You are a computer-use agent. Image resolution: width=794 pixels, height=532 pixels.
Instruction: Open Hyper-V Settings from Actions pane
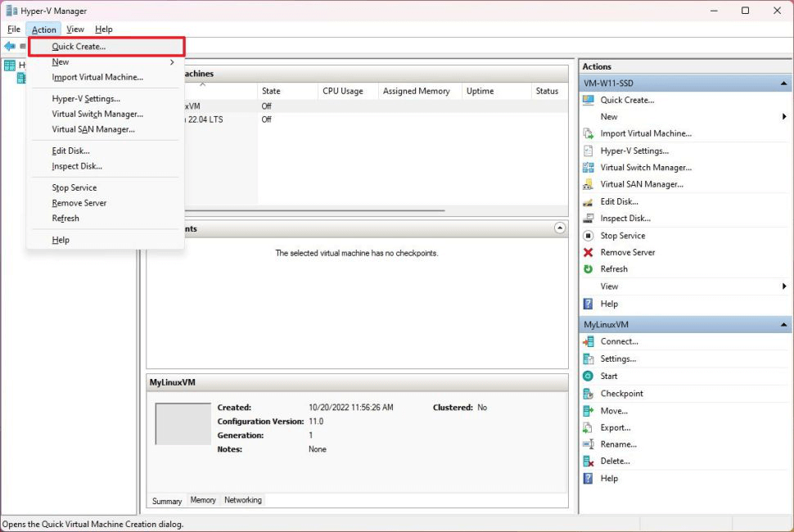[634, 150]
